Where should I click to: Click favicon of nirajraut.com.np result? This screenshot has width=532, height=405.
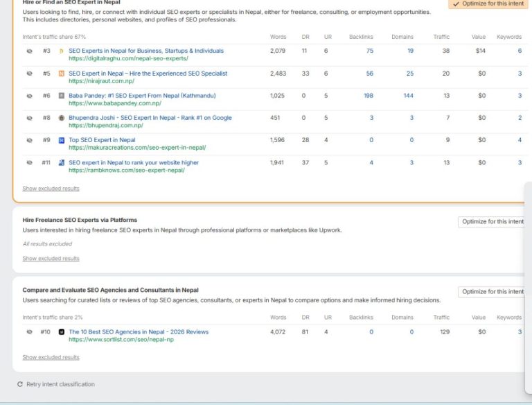62,74
